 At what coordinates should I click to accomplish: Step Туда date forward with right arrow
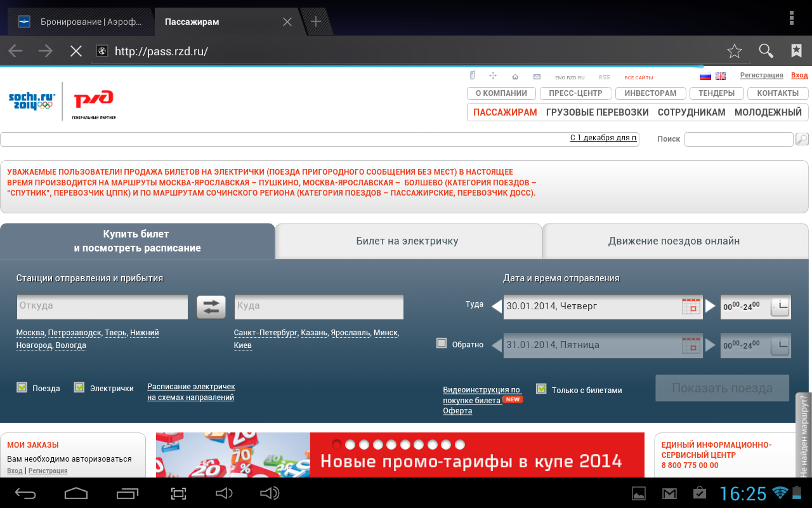click(710, 306)
